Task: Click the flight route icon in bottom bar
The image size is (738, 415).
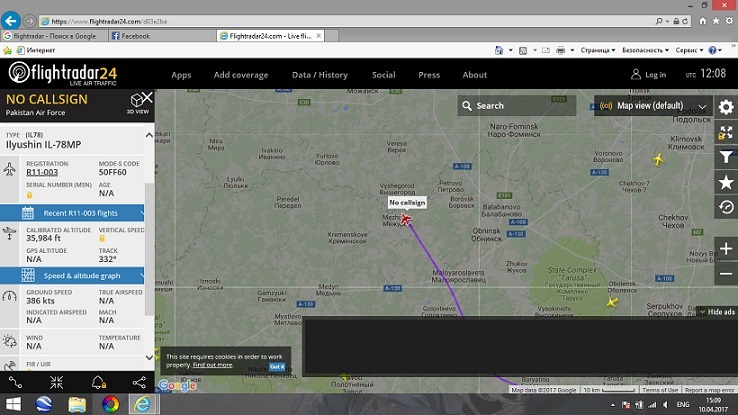Action: 15,383
